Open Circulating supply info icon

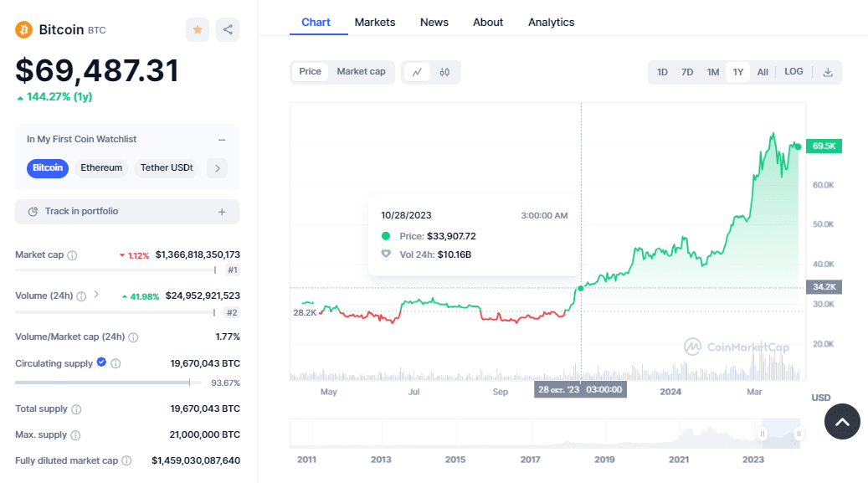click(x=116, y=364)
